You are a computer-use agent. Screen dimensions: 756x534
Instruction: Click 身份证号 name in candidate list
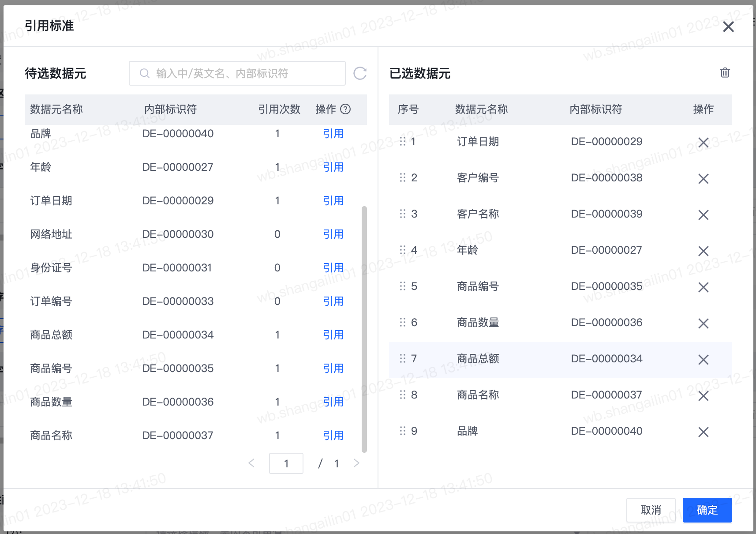(x=51, y=267)
